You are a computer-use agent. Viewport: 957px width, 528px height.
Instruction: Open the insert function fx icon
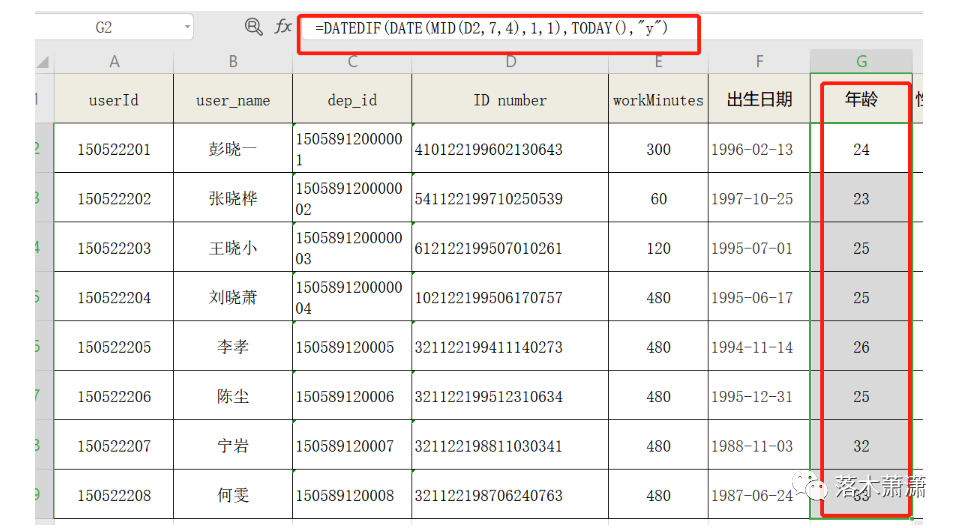click(283, 27)
